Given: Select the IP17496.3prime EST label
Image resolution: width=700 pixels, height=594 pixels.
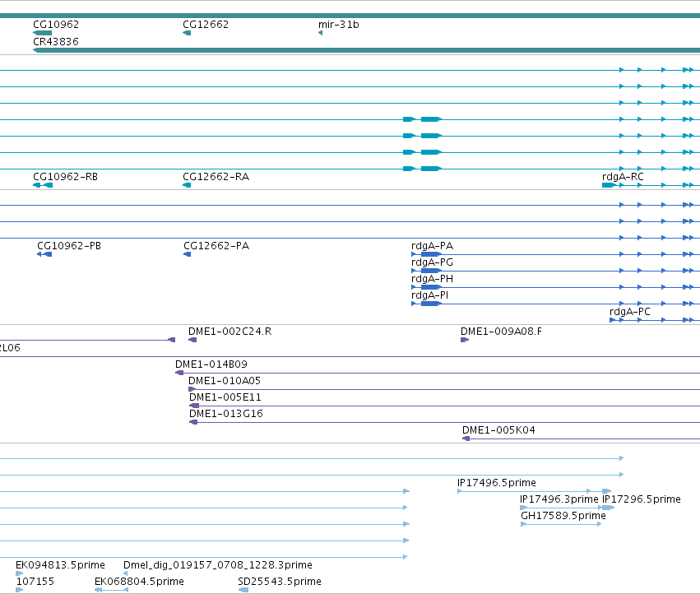Looking at the screenshot, I should coord(559,499).
